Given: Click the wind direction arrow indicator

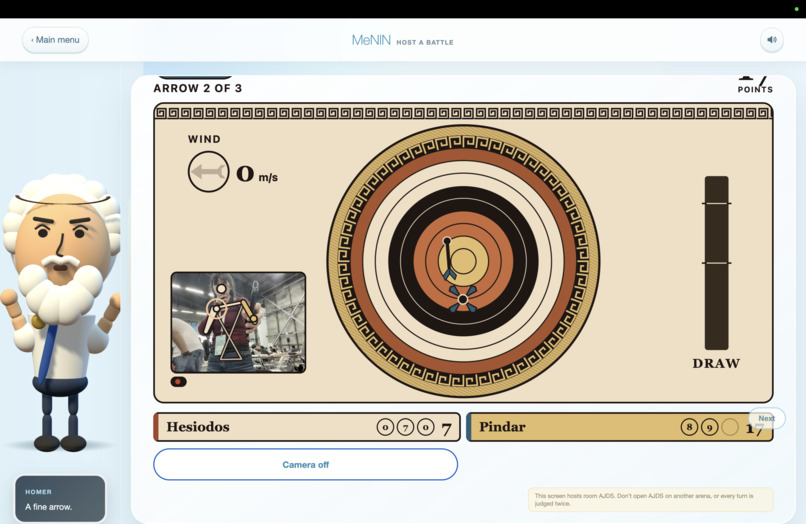Looking at the screenshot, I should [x=208, y=172].
